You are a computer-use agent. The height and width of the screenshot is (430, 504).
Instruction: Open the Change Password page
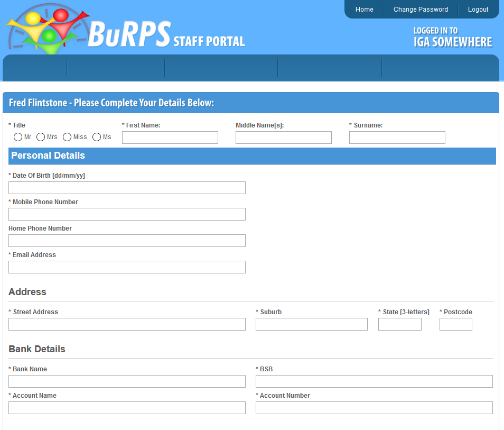(421, 9)
